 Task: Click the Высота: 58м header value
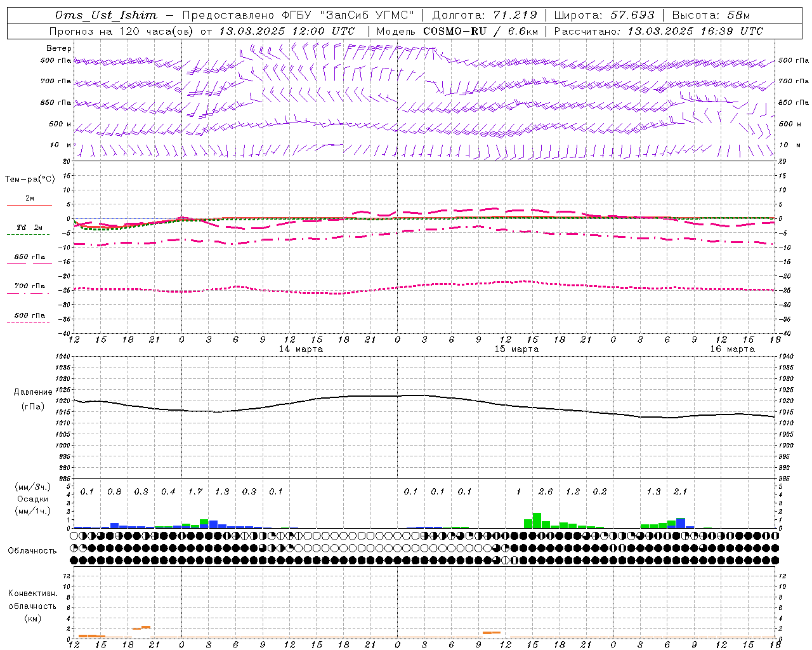710,15
